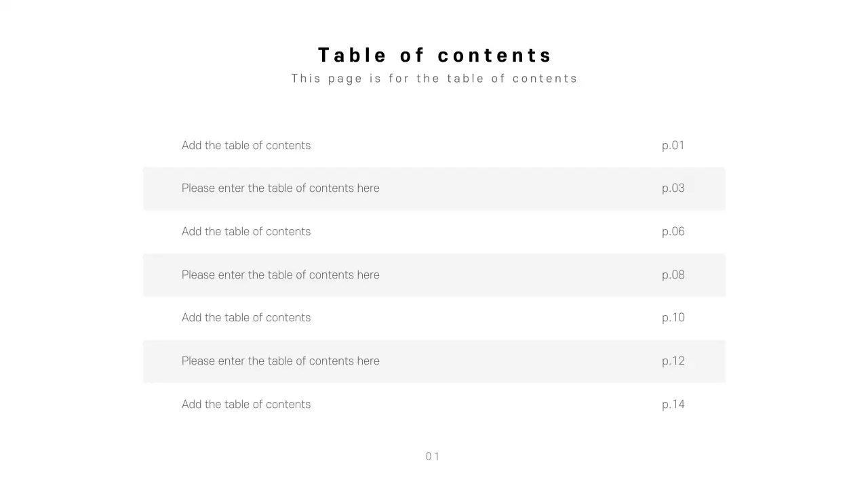Click the "Table of contents" title heading

tap(435, 55)
